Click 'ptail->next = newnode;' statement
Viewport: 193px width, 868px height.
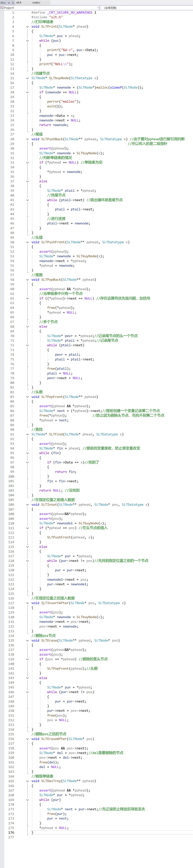click(69, 223)
